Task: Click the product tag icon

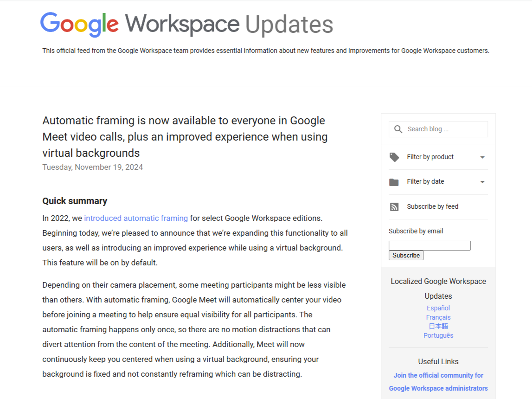Action: (x=394, y=157)
